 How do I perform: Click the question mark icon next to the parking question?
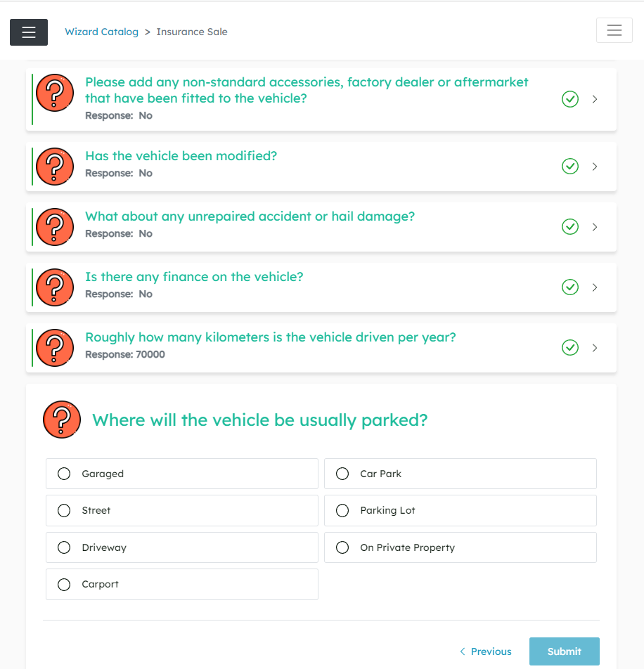pyautogui.click(x=61, y=419)
